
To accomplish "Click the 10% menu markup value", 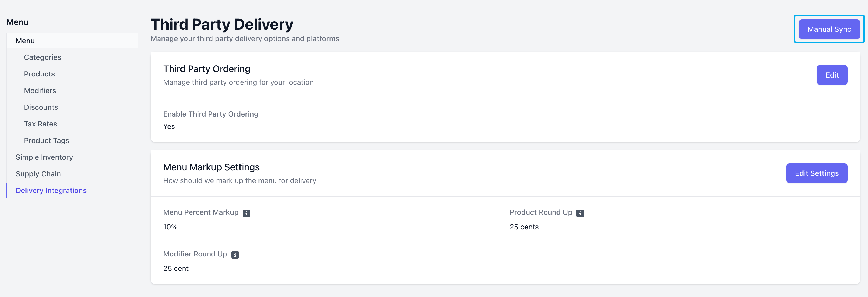I will 170,227.
